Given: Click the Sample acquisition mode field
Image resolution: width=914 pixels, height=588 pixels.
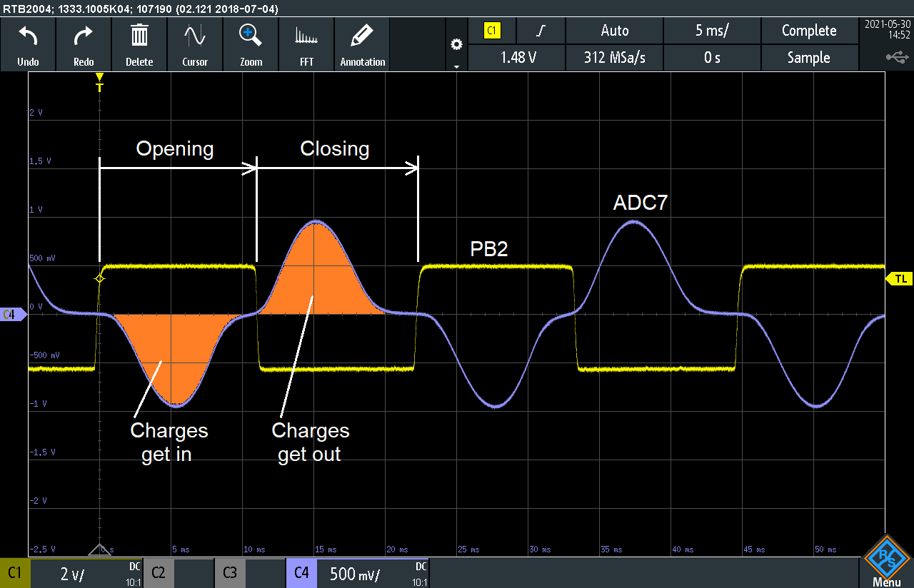Looking at the screenshot, I should tap(808, 58).
